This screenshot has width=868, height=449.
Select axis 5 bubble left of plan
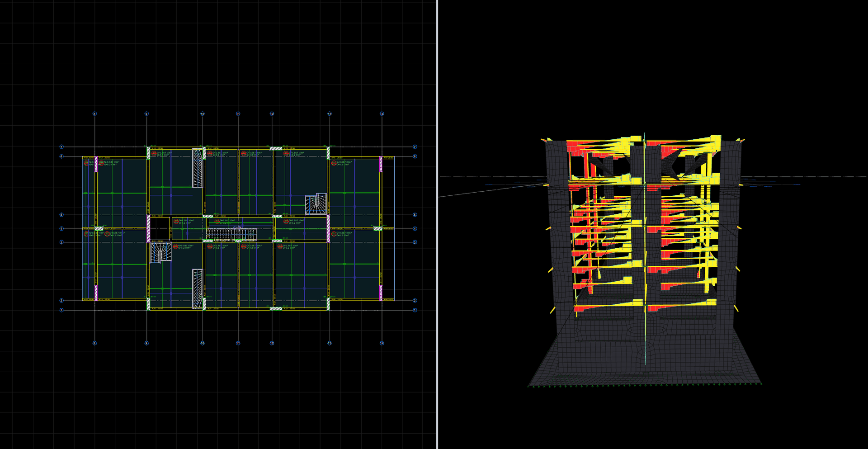62,215
